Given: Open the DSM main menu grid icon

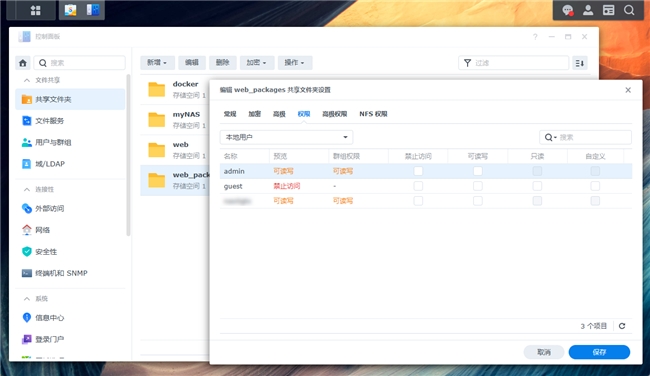Looking at the screenshot, I should (x=35, y=10).
